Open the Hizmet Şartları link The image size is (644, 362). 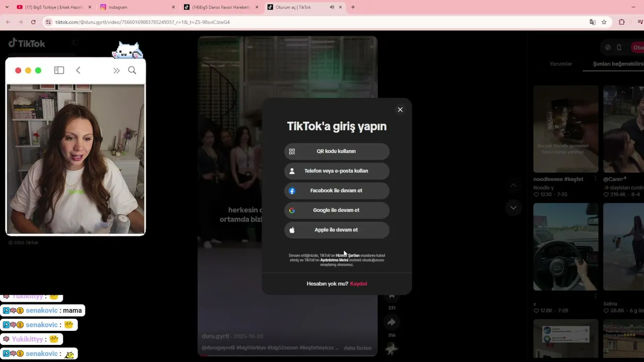click(x=348, y=255)
